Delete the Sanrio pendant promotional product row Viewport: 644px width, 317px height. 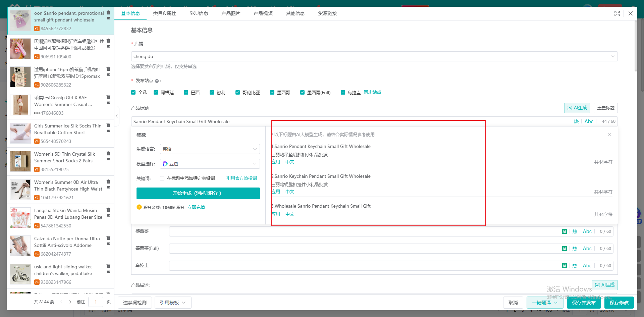coord(108,12)
